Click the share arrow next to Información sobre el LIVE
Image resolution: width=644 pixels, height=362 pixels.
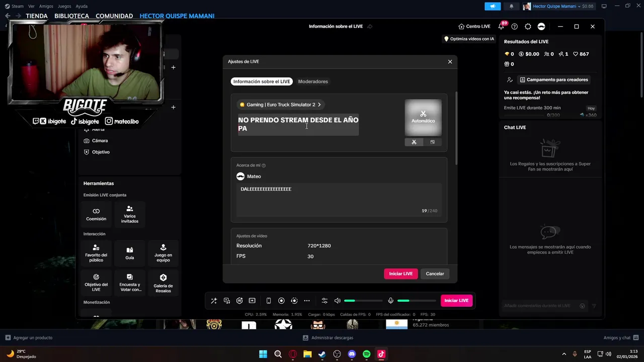coord(370,27)
